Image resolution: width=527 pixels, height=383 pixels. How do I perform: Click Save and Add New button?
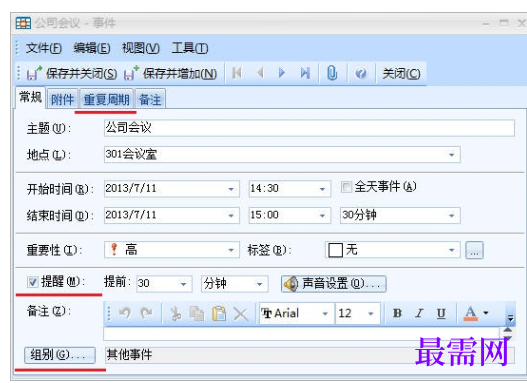click(x=170, y=73)
